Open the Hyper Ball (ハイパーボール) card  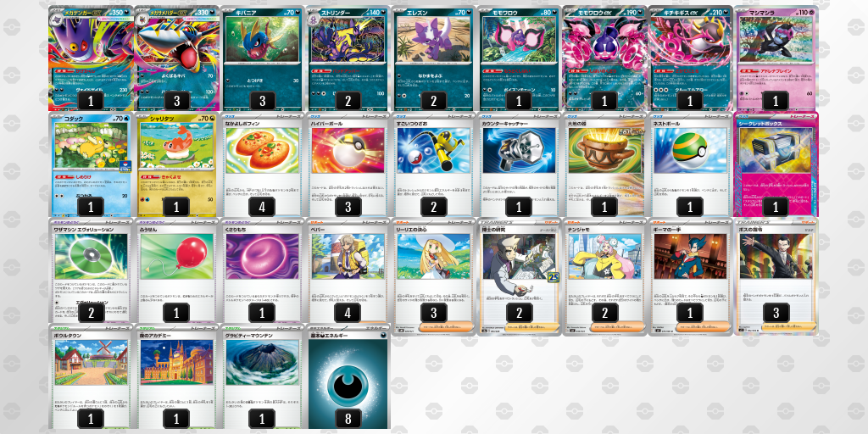(x=348, y=164)
